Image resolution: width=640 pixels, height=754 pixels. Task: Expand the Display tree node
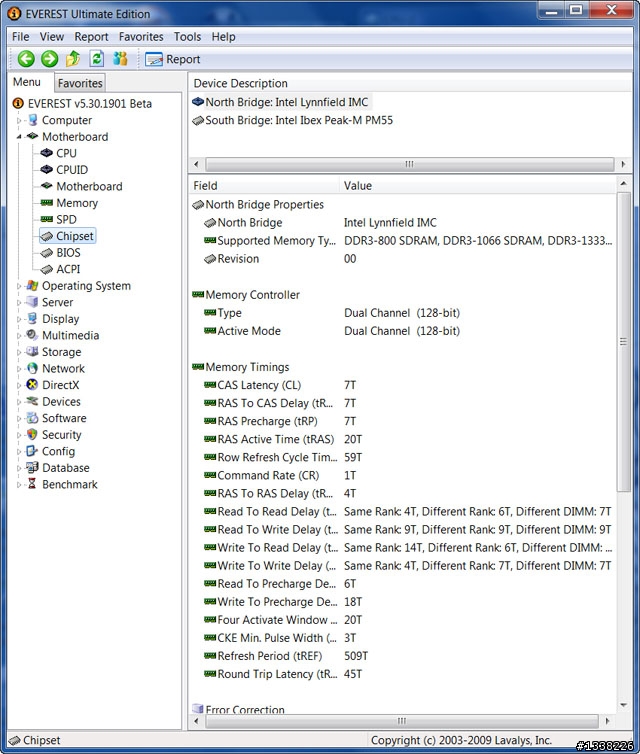click(19, 319)
